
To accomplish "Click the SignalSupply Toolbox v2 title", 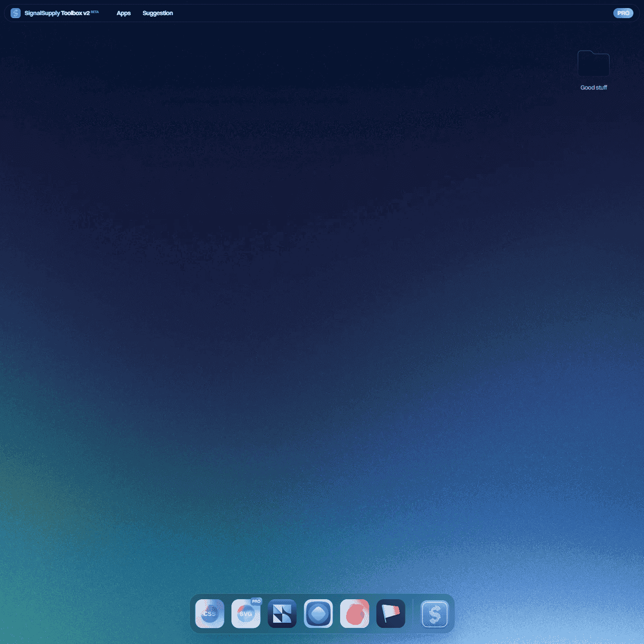I will pos(57,13).
